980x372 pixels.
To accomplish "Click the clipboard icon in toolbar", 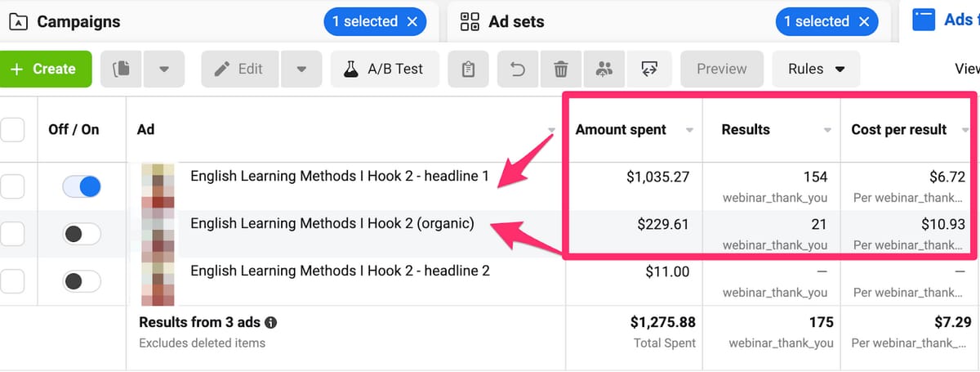I will (468, 69).
